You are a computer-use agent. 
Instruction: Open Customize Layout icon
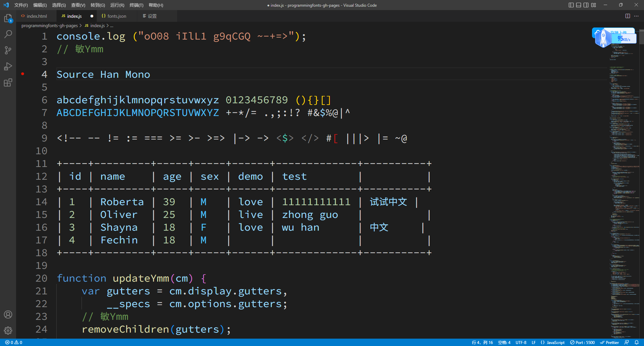pyautogui.click(x=594, y=5)
